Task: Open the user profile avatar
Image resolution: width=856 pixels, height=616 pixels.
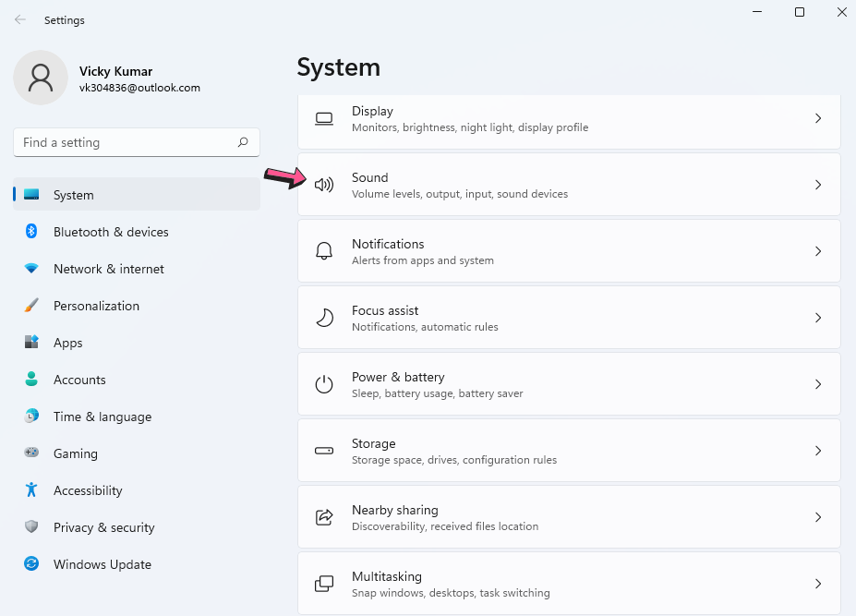Action: [x=41, y=78]
